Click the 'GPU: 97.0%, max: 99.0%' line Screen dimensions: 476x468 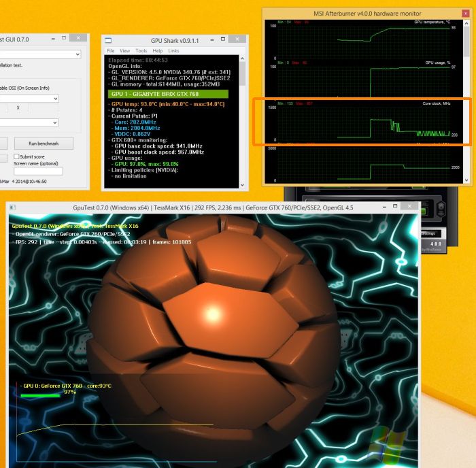(146, 164)
